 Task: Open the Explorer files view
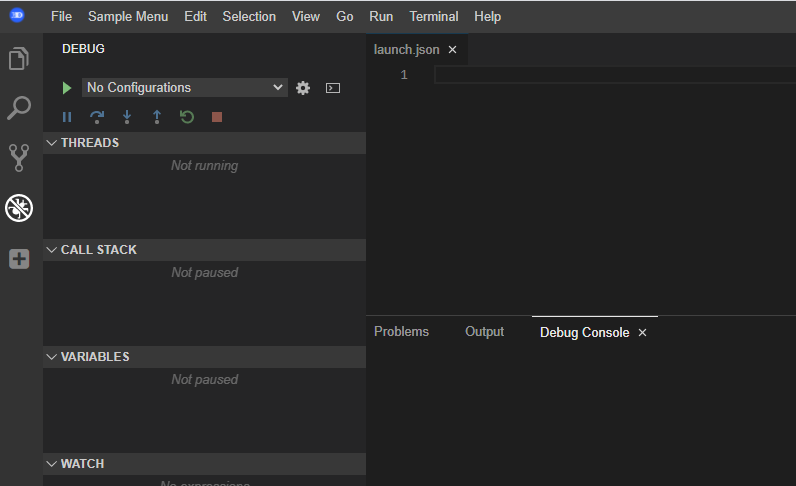[x=19, y=58]
